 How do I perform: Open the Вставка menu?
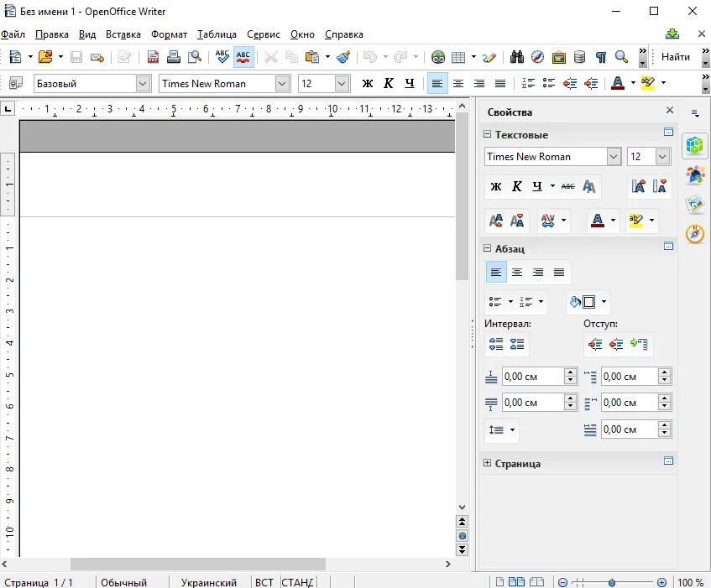pos(123,34)
